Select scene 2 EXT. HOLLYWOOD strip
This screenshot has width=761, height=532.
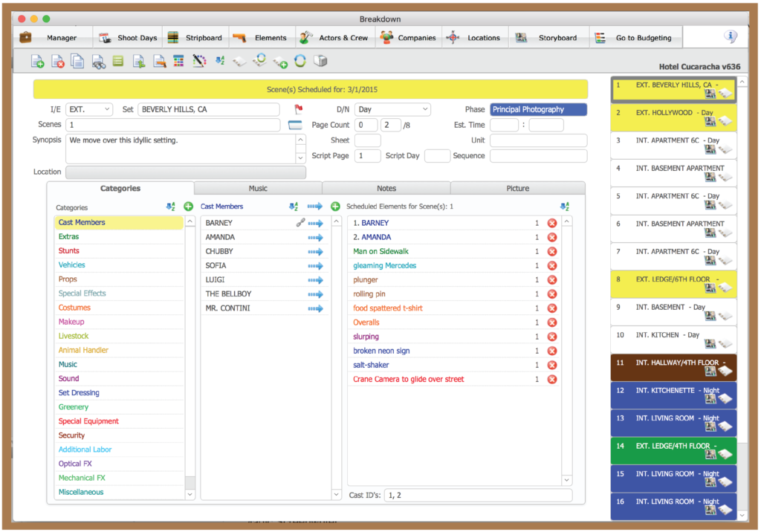click(x=673, y=117)
